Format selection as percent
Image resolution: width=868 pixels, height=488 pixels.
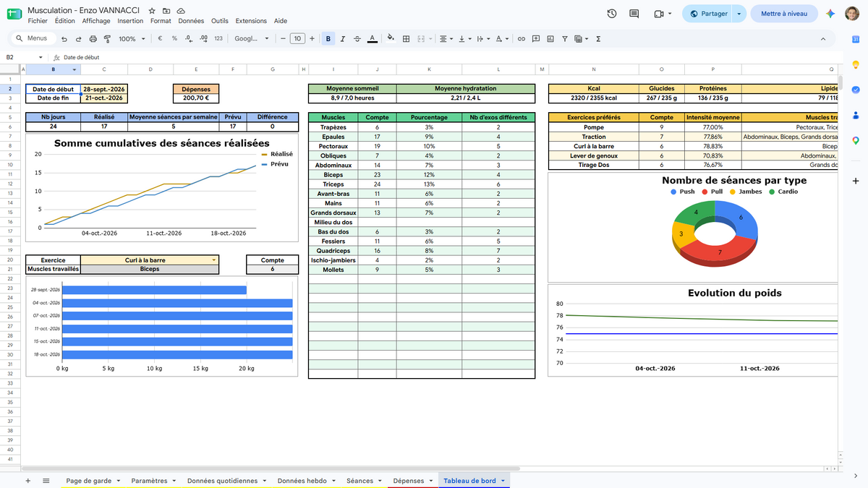coord(174,39)
